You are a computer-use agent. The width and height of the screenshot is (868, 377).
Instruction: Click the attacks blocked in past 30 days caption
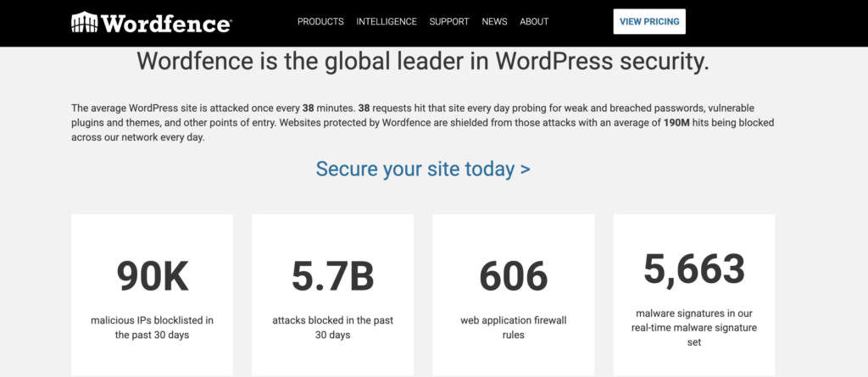point(332,328)
